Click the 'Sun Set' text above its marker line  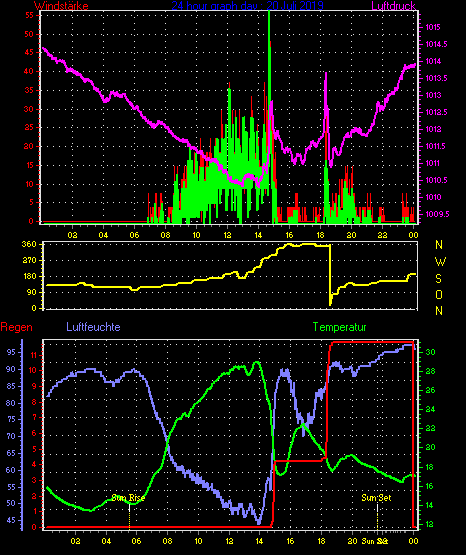point(376,498)
